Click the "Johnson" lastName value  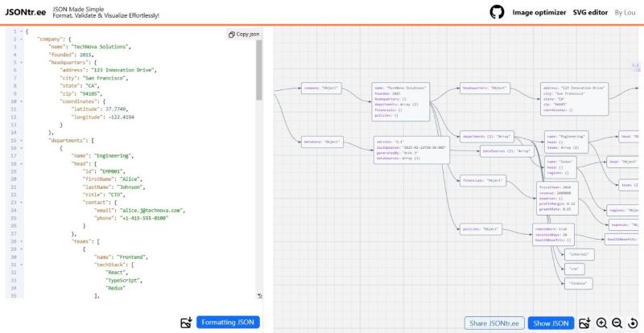(x=130, y=187)
